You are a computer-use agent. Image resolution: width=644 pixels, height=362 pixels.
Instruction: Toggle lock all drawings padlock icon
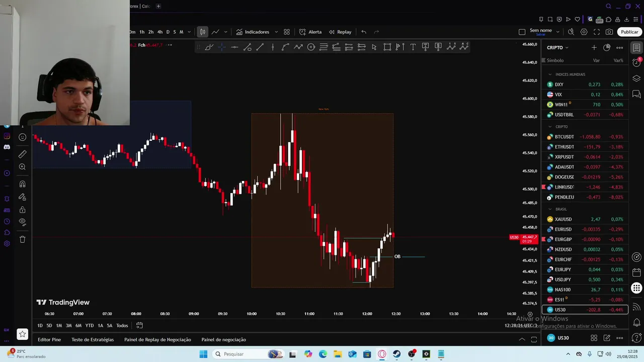coord(22,210)
